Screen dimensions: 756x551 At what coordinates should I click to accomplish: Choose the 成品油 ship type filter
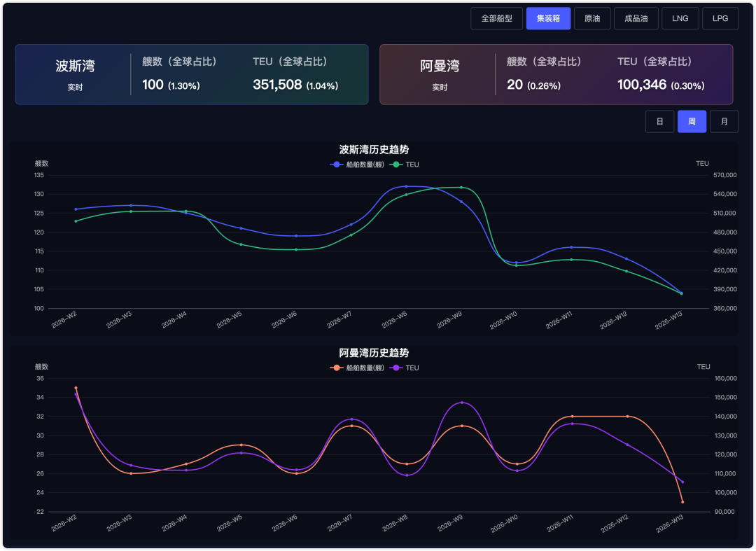click(636, 18)
